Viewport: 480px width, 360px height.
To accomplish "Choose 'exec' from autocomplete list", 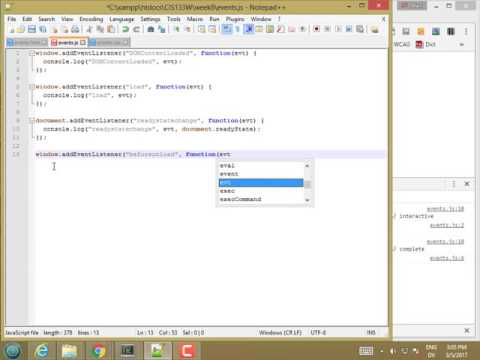I will point(261,191).
